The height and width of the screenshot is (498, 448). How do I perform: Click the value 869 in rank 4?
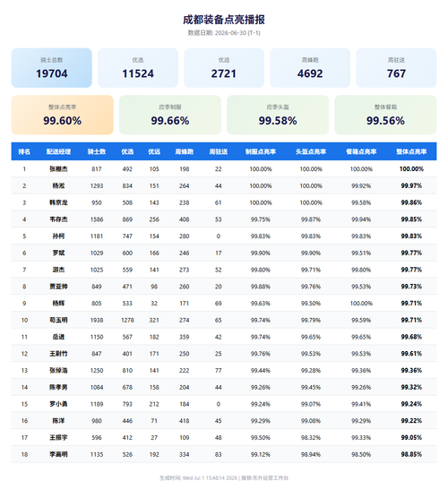click(127, 219)
